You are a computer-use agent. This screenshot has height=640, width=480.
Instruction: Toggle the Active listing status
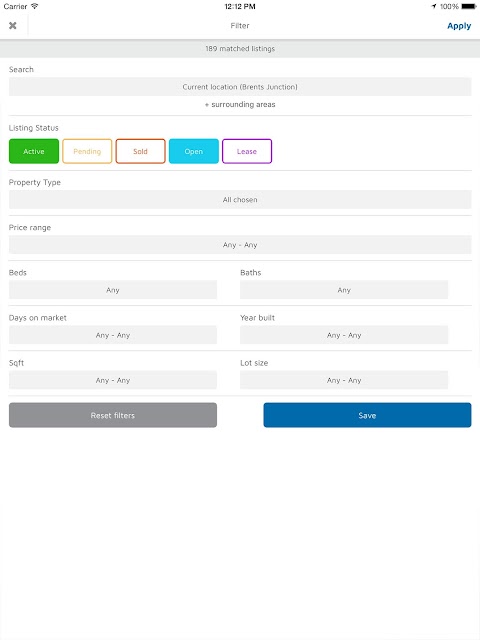click(34, 151)
